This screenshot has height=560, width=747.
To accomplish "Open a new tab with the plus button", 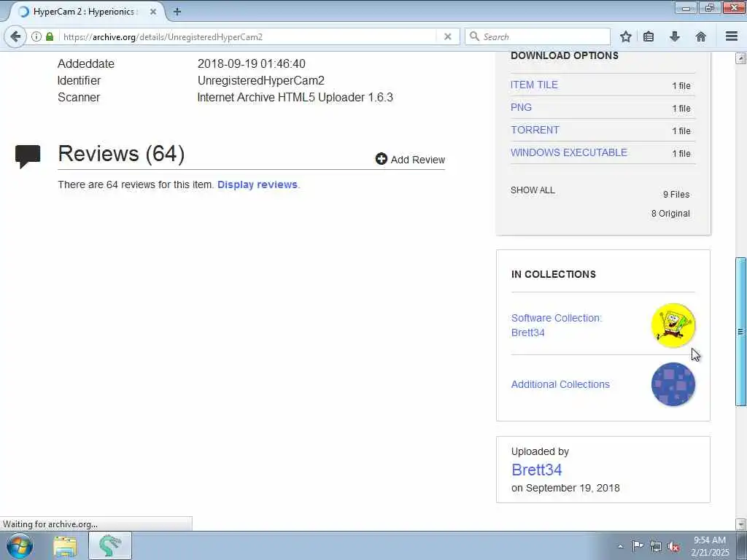I will [177, 12].
